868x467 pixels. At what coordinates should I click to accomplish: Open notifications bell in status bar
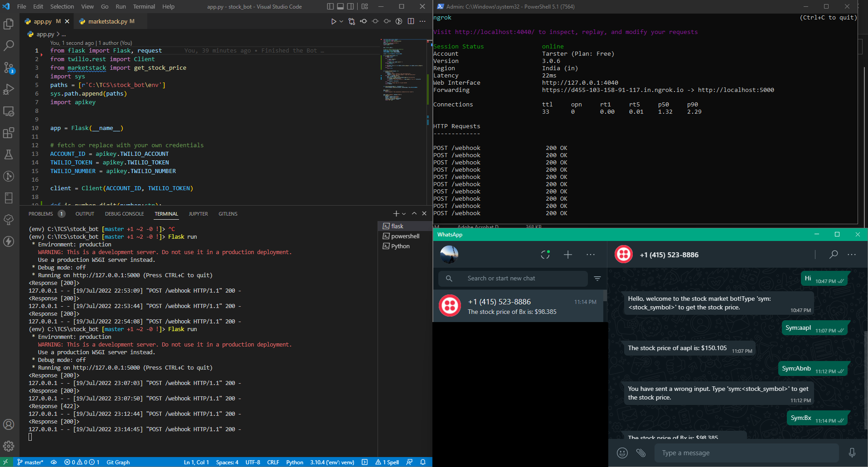423,462
